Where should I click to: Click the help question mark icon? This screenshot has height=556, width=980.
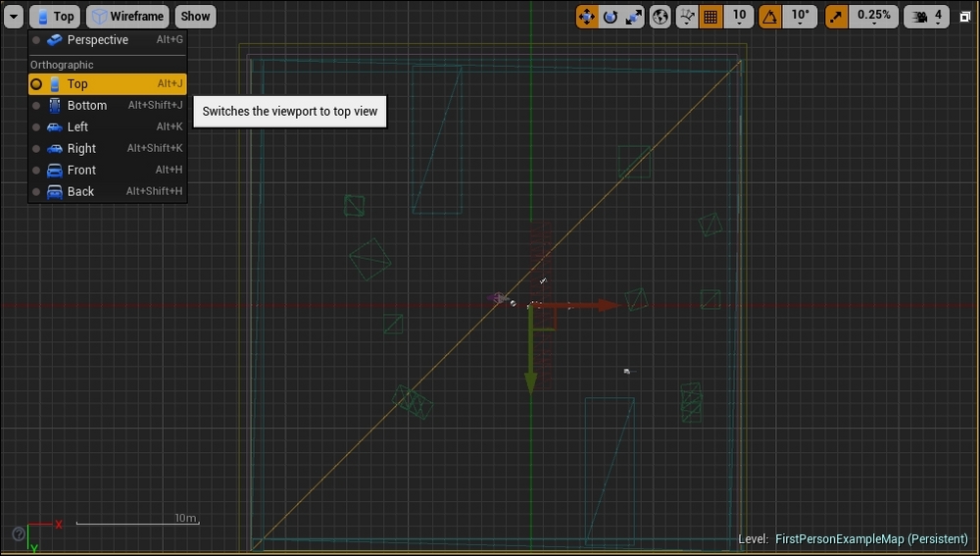click(x=18, y=534)
